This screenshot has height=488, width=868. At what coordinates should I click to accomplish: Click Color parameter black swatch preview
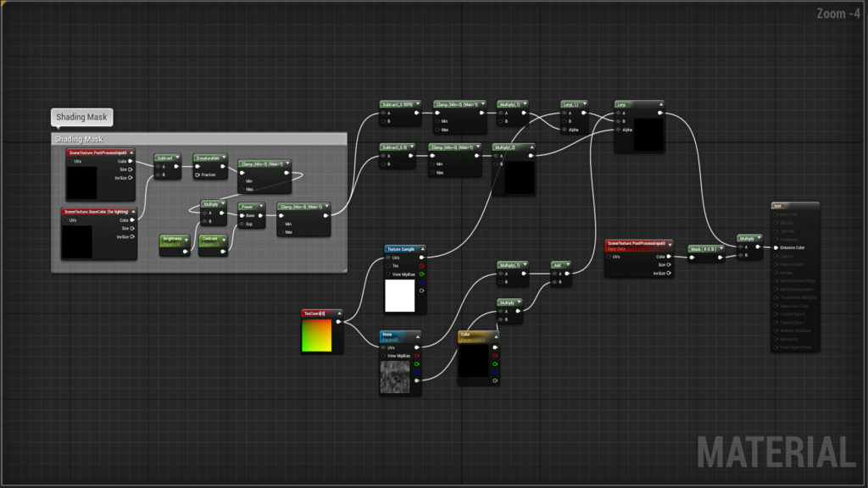tap(473, 362)
